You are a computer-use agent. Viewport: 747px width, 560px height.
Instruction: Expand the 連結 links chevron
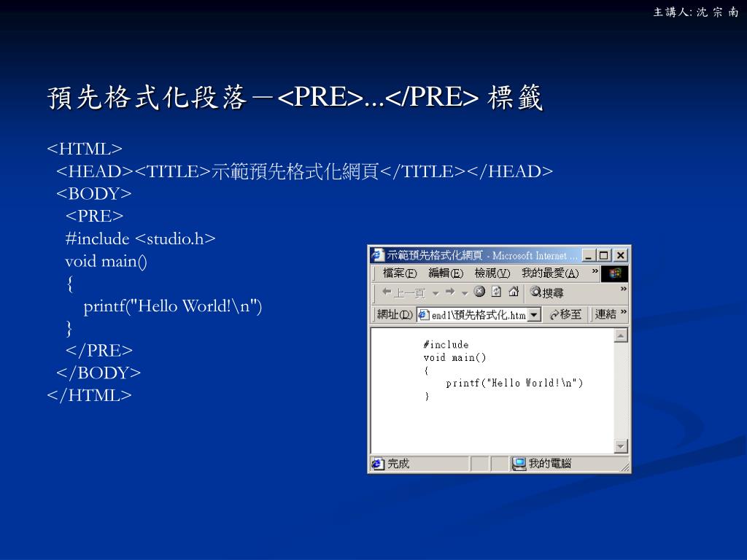623,312
